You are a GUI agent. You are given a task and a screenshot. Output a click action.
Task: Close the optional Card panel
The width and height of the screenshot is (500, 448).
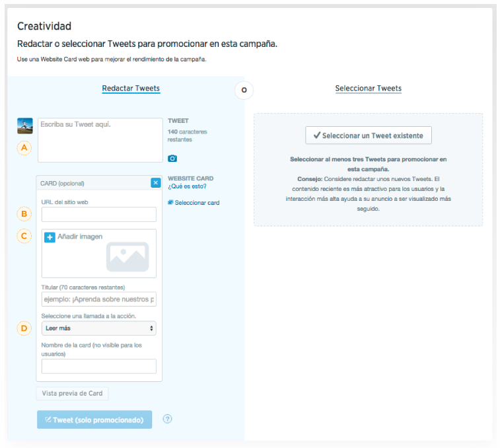155,183
